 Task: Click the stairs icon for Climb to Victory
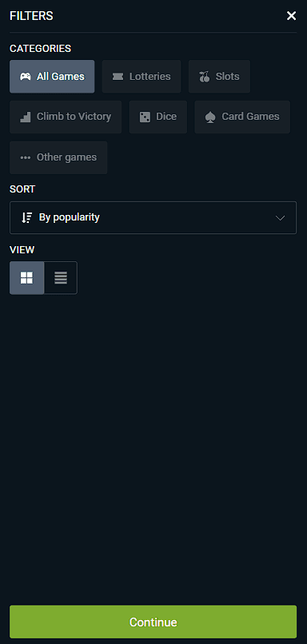tap(26, 117)
